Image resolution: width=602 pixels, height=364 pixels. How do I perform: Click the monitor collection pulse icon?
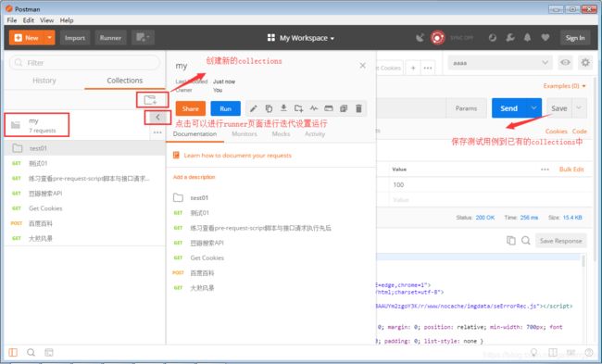314,108
